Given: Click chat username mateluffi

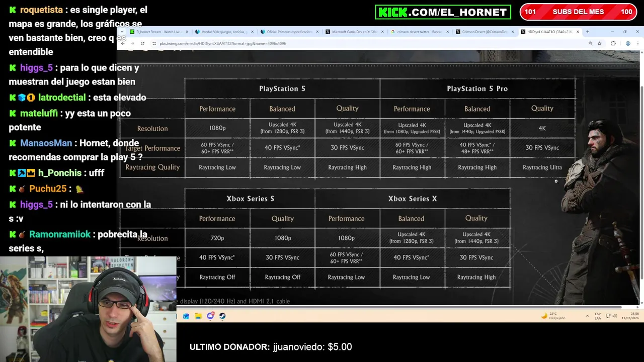Looking at the screenshot, I should click(x=39, y=113).
